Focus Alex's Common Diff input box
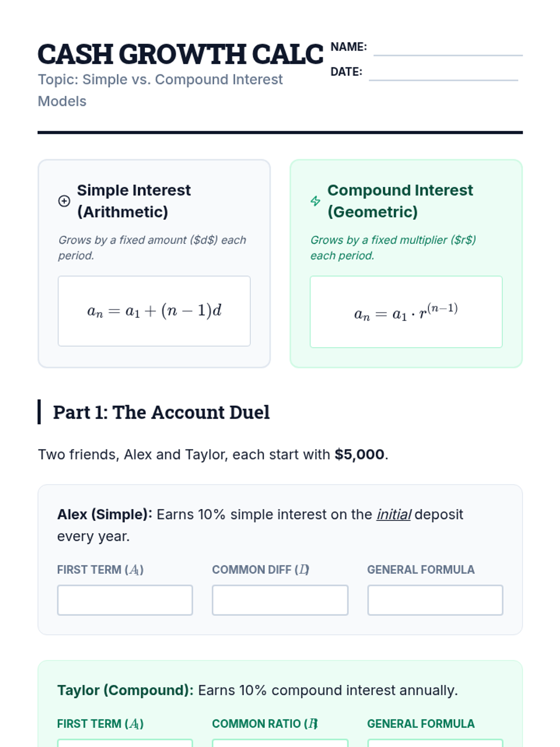 coord(280,600)
